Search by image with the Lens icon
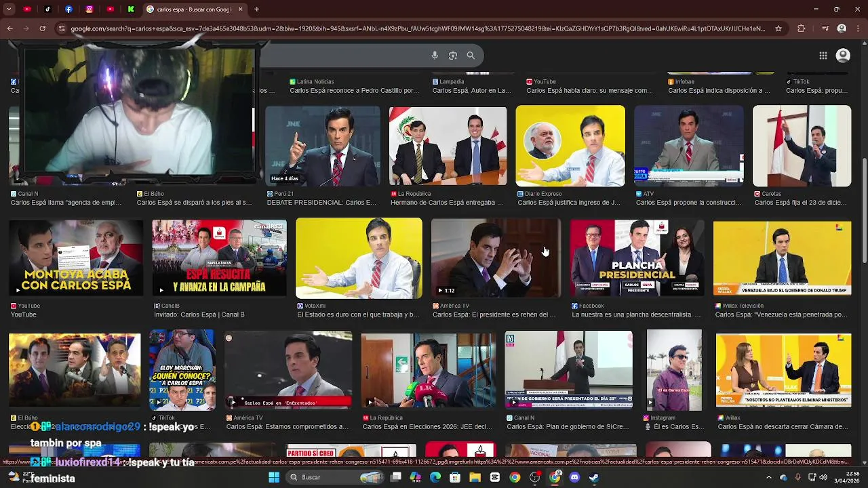The image size is (868, 488). (x=453, y=56)
